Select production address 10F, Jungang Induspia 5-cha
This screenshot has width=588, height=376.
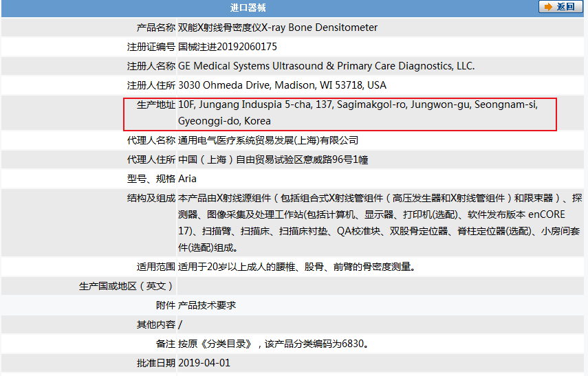point(358,113)
